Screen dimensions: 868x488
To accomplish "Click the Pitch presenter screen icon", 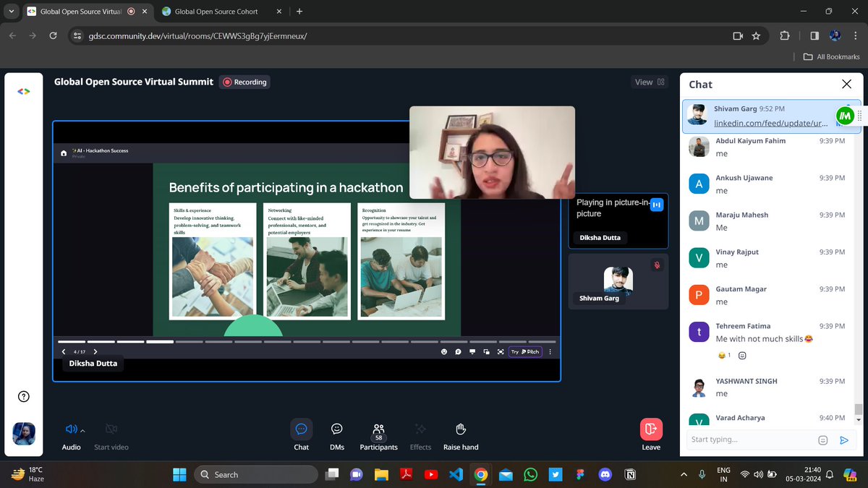I will click(x=472, y=352).
